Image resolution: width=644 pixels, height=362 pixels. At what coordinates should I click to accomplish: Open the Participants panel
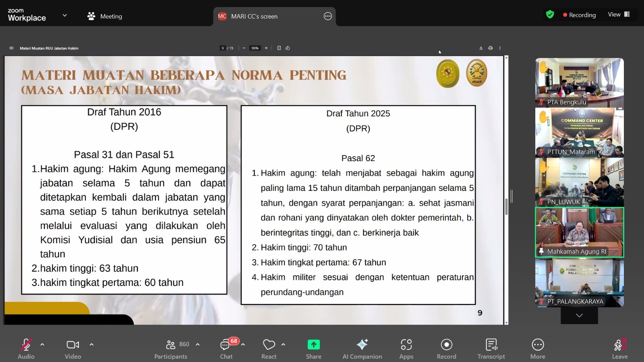(171, 349)
